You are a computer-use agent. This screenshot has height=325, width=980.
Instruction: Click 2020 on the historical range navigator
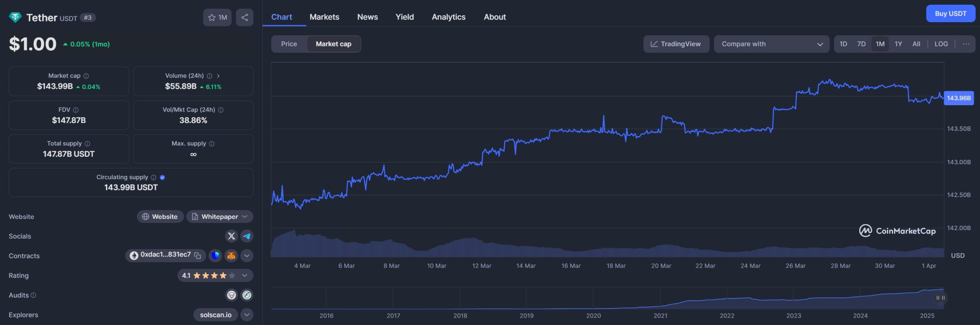point(593,315)
